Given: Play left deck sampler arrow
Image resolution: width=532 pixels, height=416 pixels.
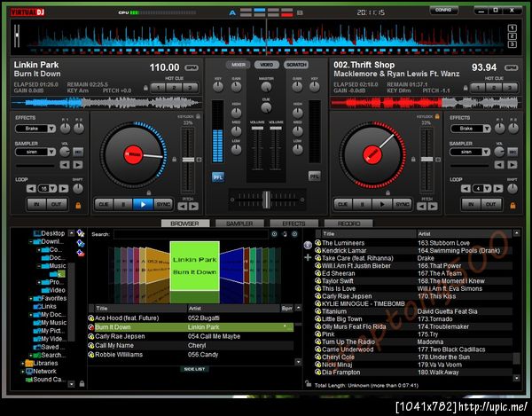Looking at the screenshot, I should pos(78,165).
